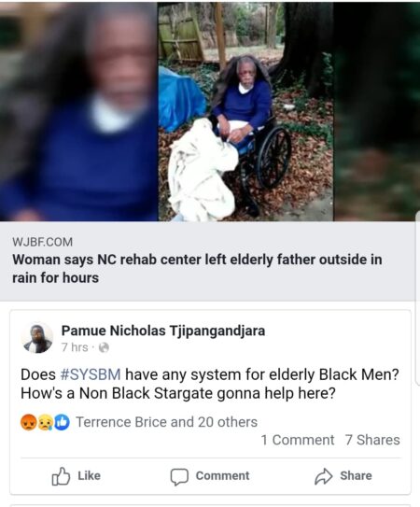Click the Comment button text
Image resolution: width=420 pixels, height=507 pixels.
point(222,475)
